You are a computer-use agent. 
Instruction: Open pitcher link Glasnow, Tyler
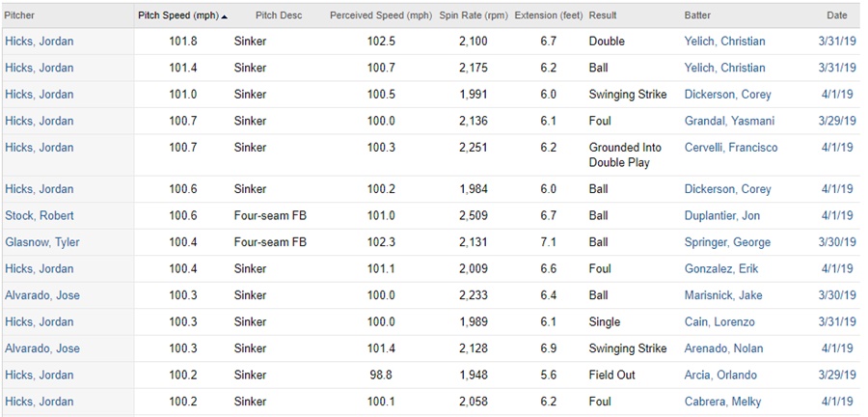point(41,242)
